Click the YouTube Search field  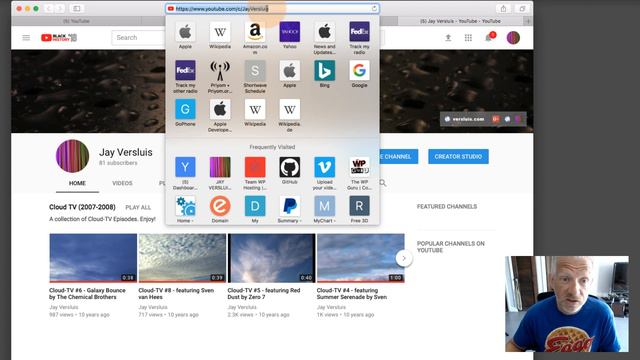pyautogui.click(x=138, y=38)
